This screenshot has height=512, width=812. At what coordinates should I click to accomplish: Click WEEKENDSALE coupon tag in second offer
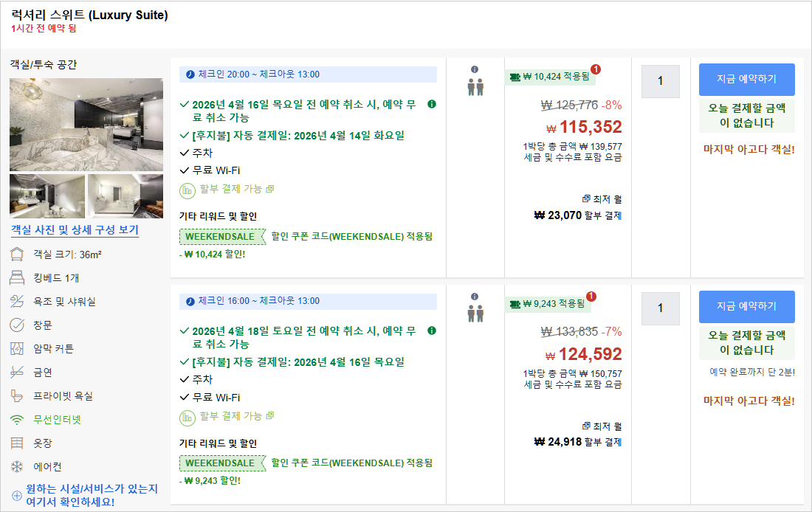(x=221, y=463)
